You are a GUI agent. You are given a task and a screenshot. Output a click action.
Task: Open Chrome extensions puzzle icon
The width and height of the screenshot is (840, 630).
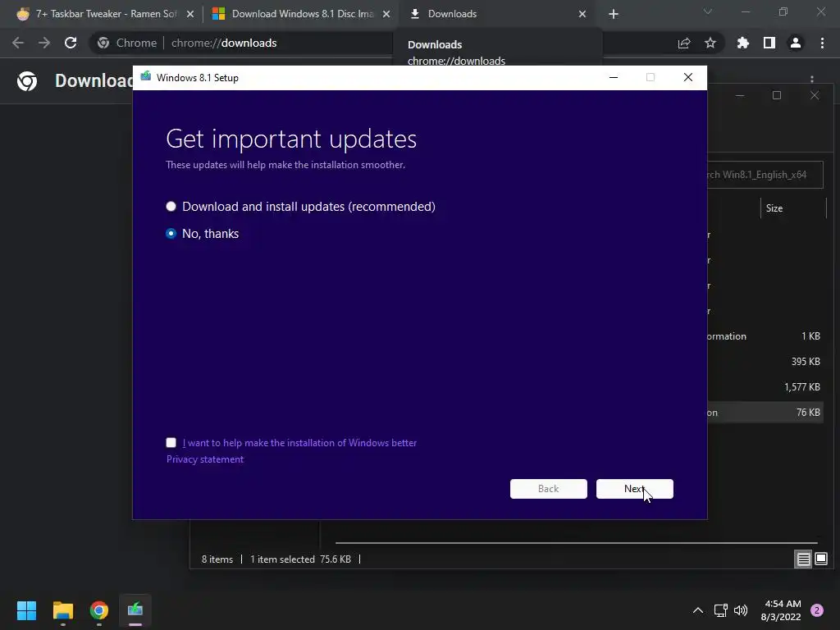[743, 43]
